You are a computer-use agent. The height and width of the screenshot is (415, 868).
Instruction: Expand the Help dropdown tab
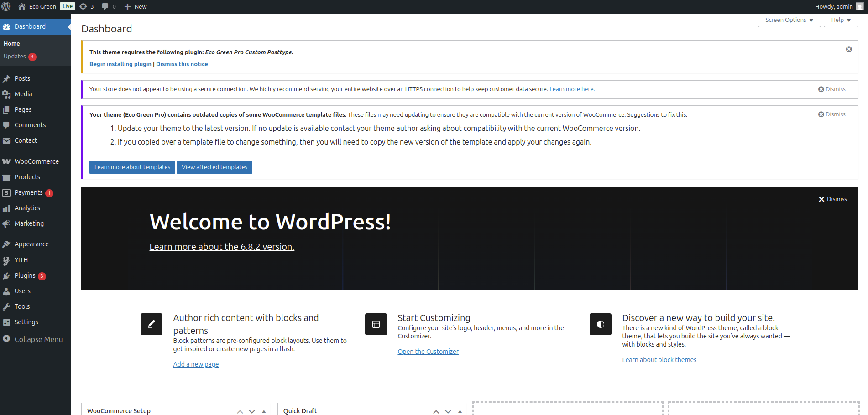tap(840, 20)
